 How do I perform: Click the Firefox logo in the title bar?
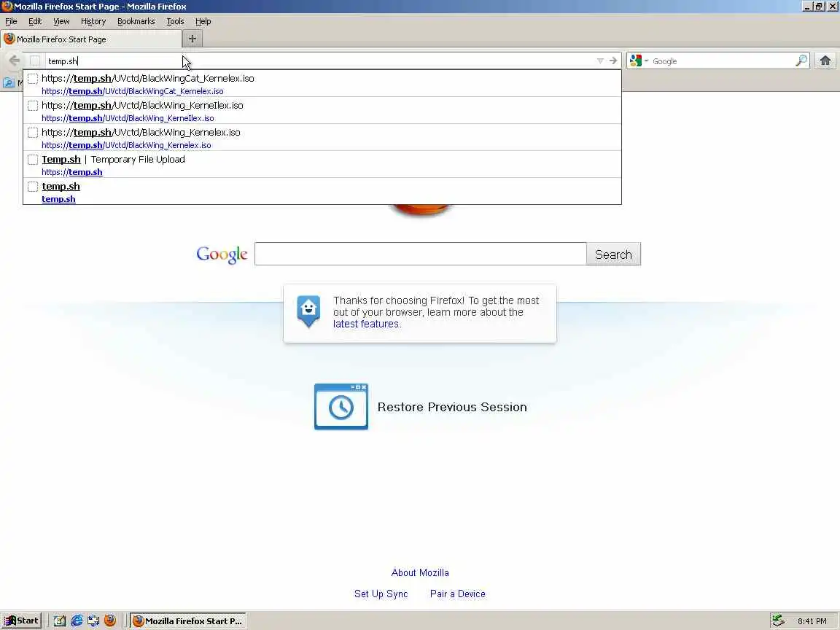[7, 7]
